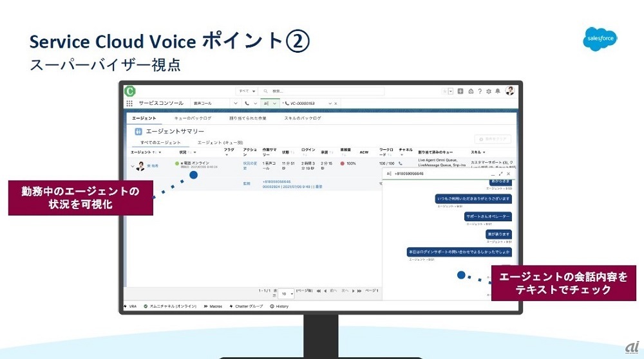The width and height of the screenshot is (644, 359).
Task: Open the エージェント column filter arrow
Action: (160, 152)
